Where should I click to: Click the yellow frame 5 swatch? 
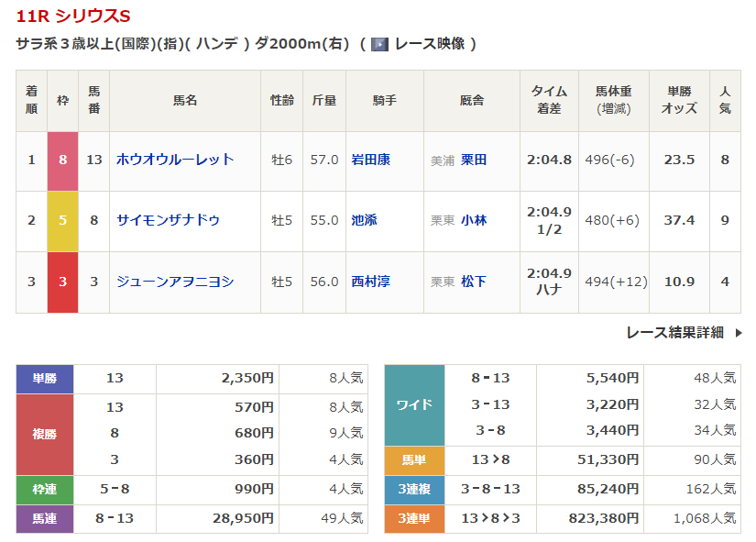63,220
